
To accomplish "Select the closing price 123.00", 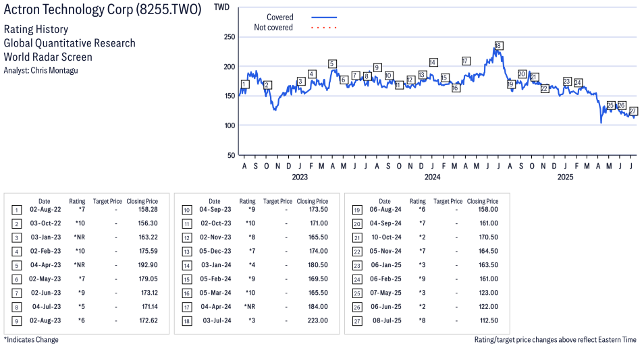I will (x=488, y=293).
